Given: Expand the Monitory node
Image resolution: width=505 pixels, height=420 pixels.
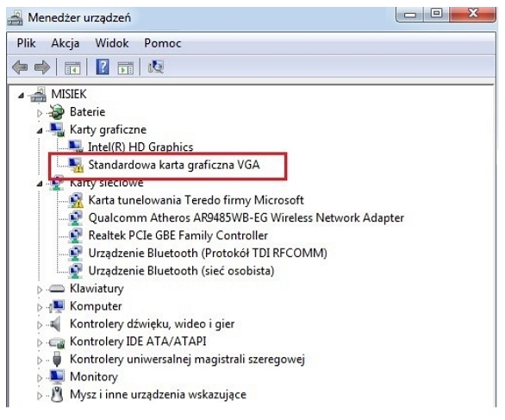Looking at the screenshot, I should [40, 378].
